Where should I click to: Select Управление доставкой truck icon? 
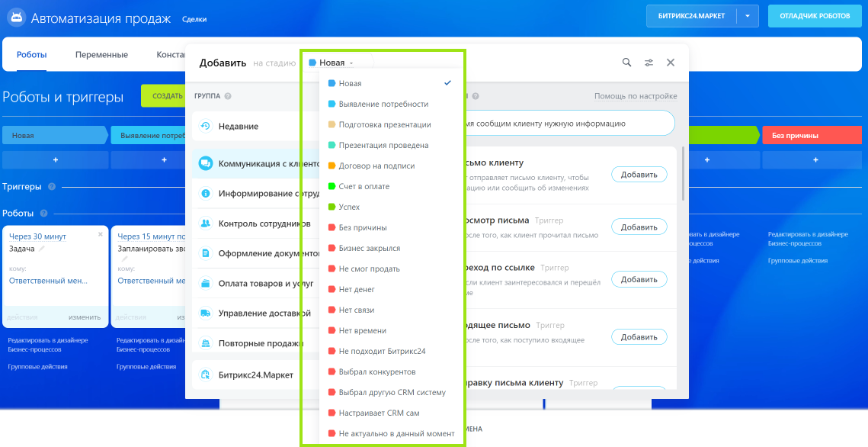click(x=205, y=313)
